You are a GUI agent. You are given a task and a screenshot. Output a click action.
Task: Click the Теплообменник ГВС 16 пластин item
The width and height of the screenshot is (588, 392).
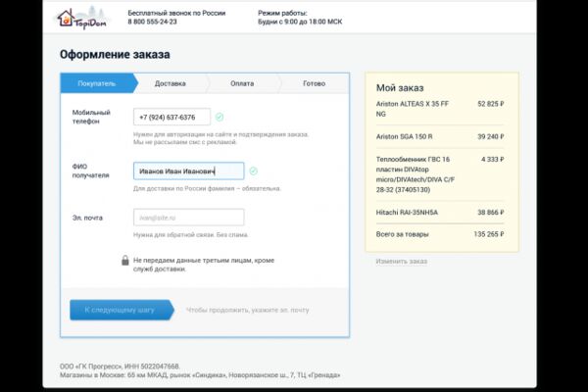(416, 174)
